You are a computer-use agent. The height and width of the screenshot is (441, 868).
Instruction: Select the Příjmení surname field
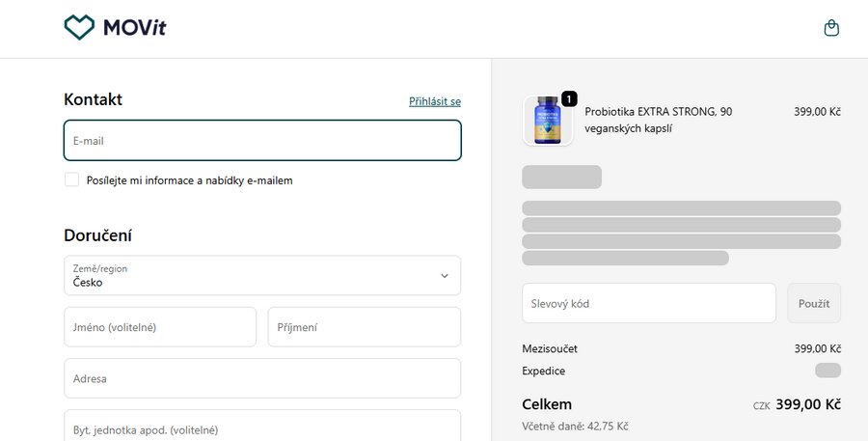tap(364, 327)
